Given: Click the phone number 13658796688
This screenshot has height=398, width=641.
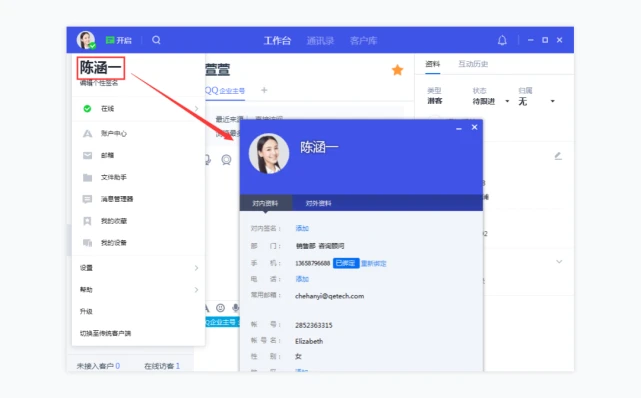Looking at the screenshot, I should (312, 264).
